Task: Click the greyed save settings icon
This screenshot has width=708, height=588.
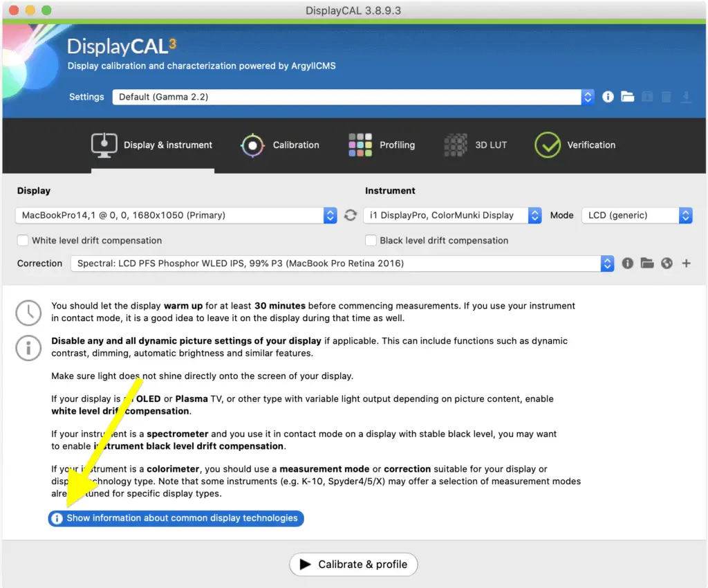Action: click(647, 97)
